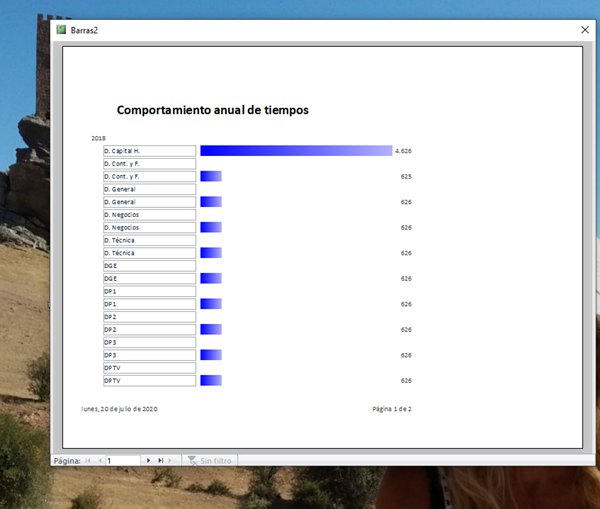Click the blue bar beside the DP1 label

pos(211,304)
